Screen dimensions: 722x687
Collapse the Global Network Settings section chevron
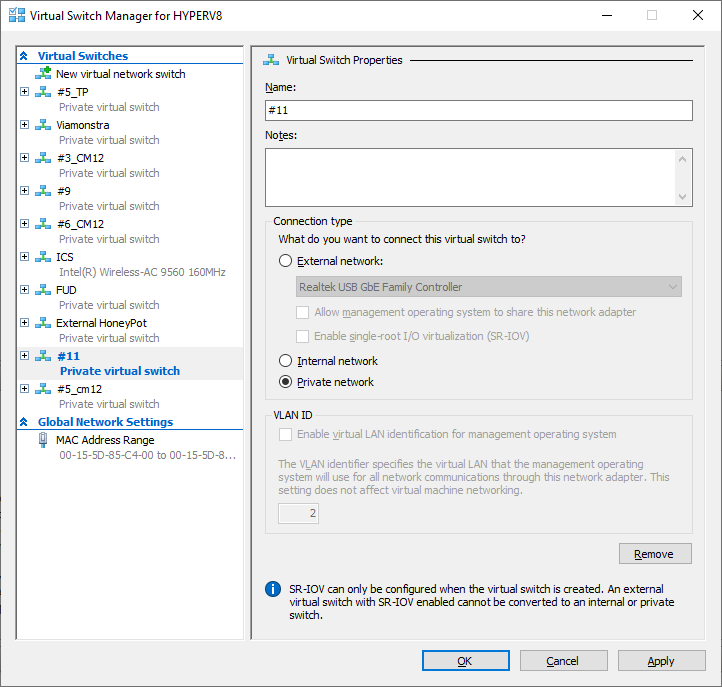point(24,422)
